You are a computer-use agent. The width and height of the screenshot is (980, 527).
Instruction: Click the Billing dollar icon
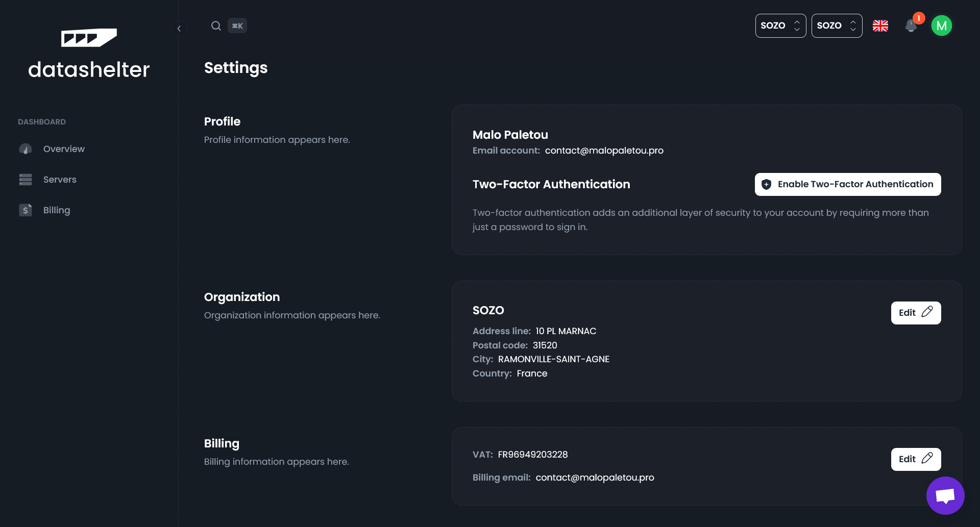[25, 210]
